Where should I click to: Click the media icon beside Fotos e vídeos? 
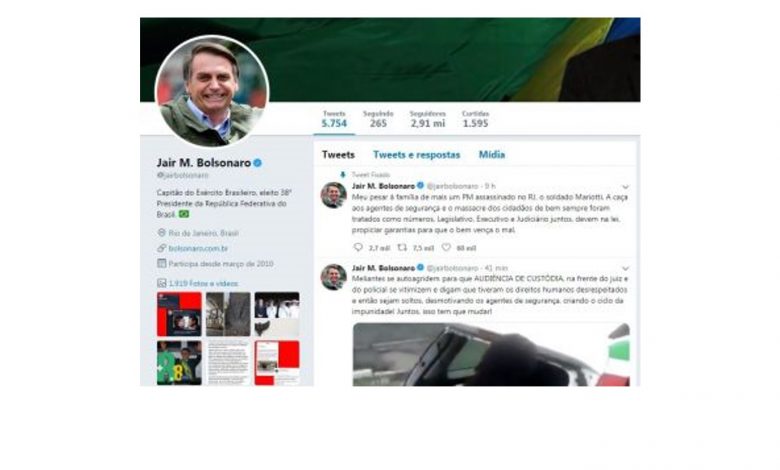pos(161,283)
